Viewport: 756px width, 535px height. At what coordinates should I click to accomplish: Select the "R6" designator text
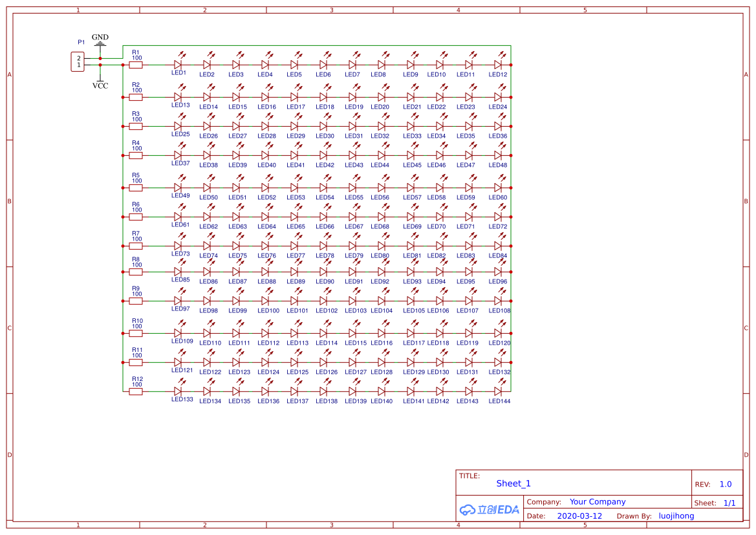point(135,204)
